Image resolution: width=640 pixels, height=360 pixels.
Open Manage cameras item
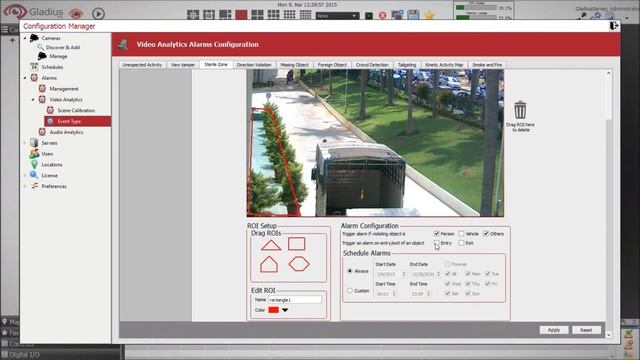(58, 56)
